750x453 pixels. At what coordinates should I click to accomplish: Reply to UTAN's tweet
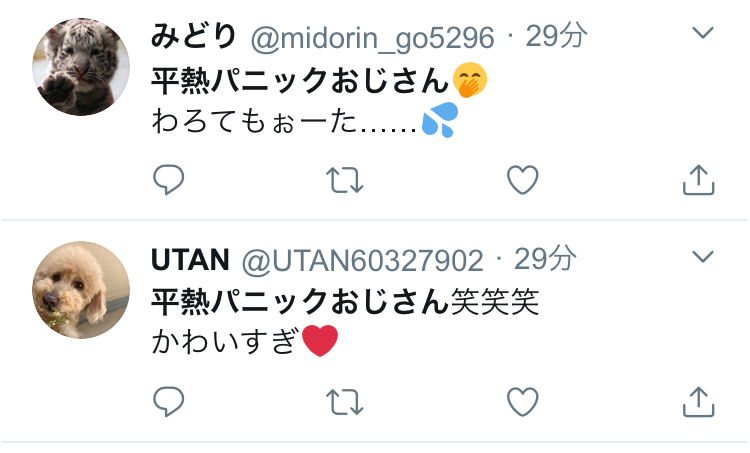(168, 401)
